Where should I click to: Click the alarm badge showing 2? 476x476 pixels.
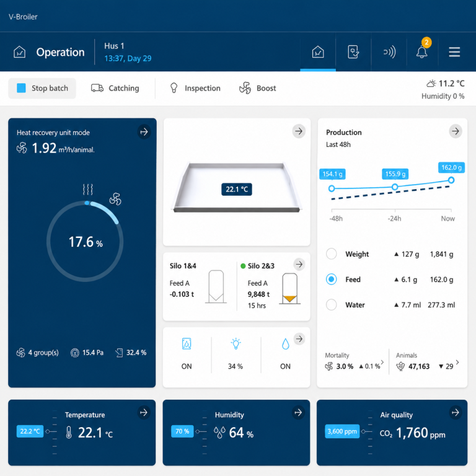click(426, 43)
